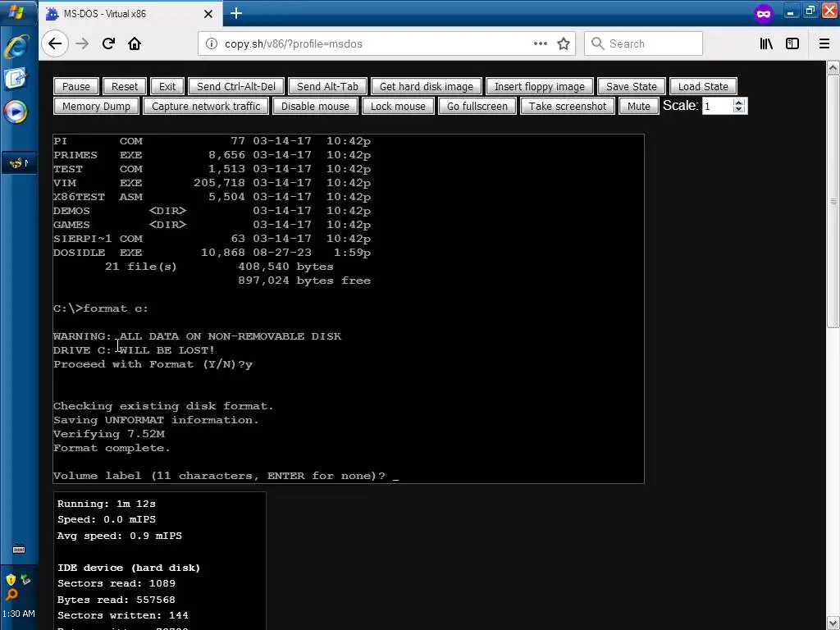Click the Exit button
840x630 pixels.
167,86
